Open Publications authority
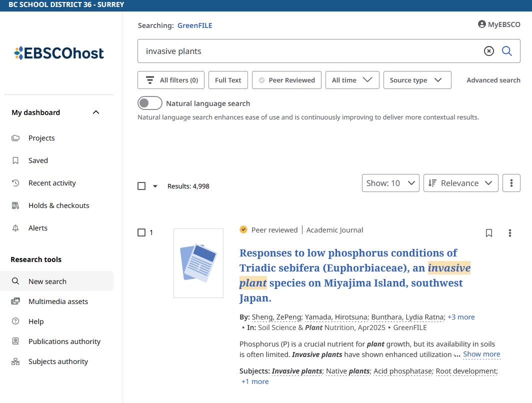This screenshot has width=532, height=403. tap(64, 341)
